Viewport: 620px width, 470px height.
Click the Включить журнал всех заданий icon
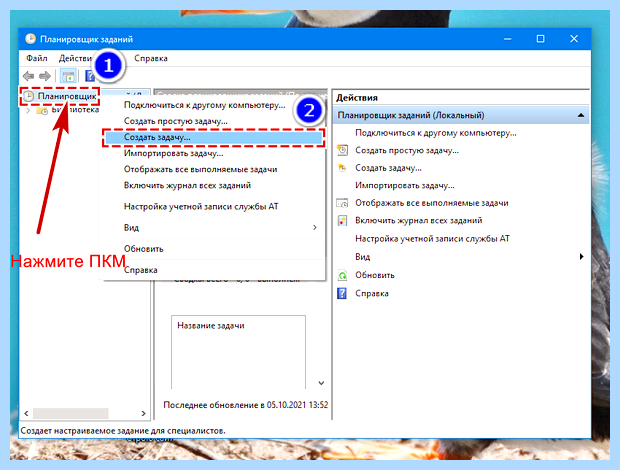[342, 221]
